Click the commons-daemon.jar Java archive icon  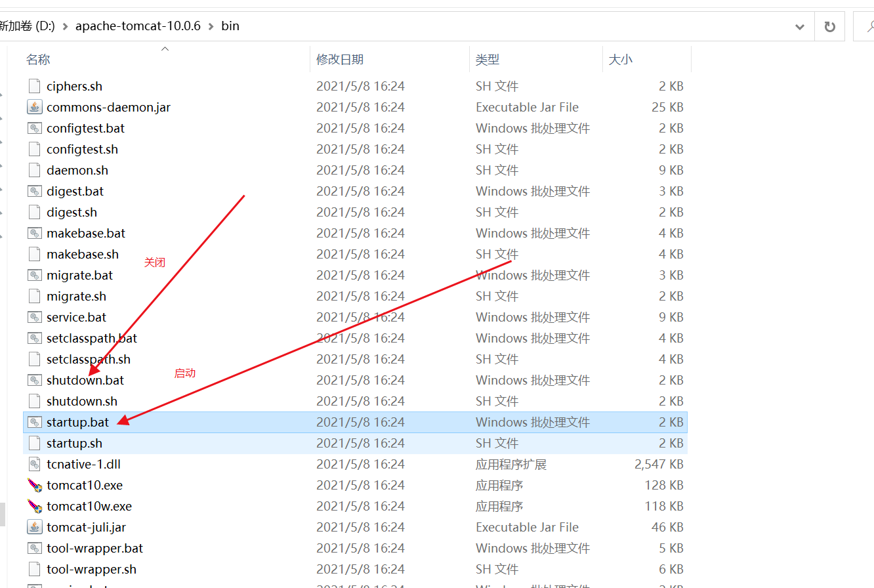tap(35, 107)
